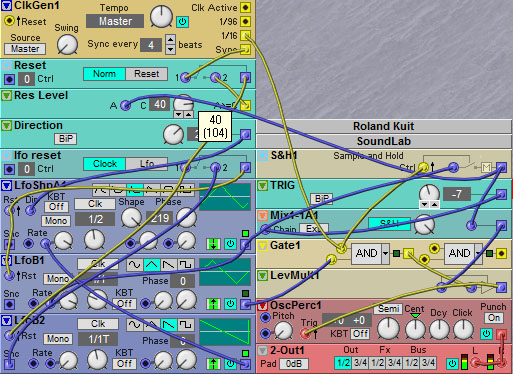The height and width of the screenshot is (374, 513).
Task: Switch Reset module to Norm
Action: pyautogui.click(x=104, y=74)
